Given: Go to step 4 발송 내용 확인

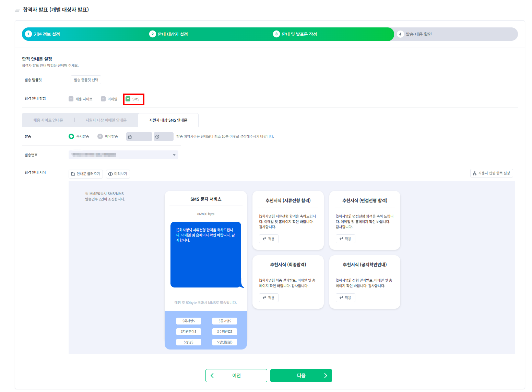Looking at the screenshot, I should coord(418,34).
